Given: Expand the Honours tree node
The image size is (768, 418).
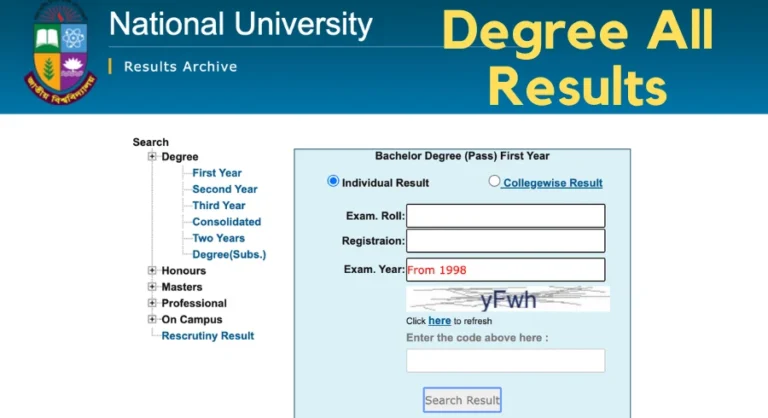Looking at the screenshot, I should [152, 270].
